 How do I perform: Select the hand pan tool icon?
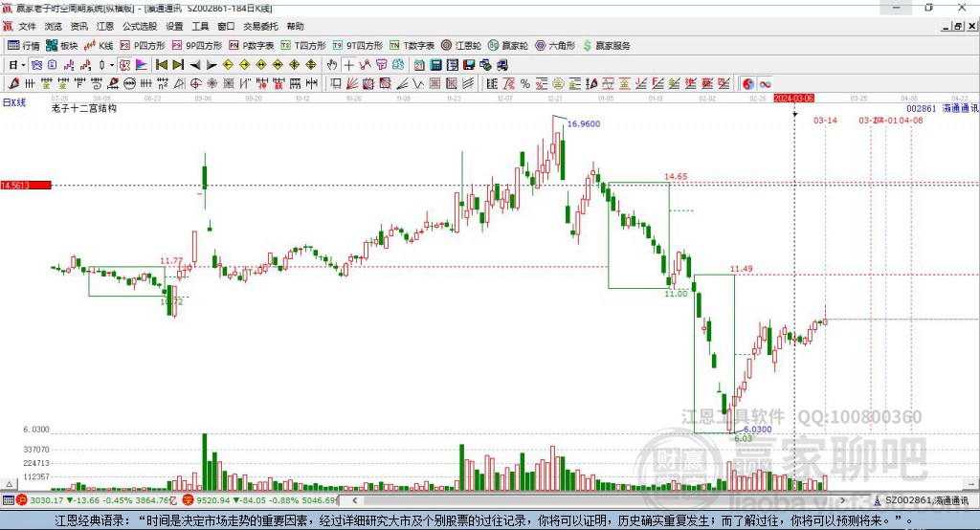coord(332,65)
